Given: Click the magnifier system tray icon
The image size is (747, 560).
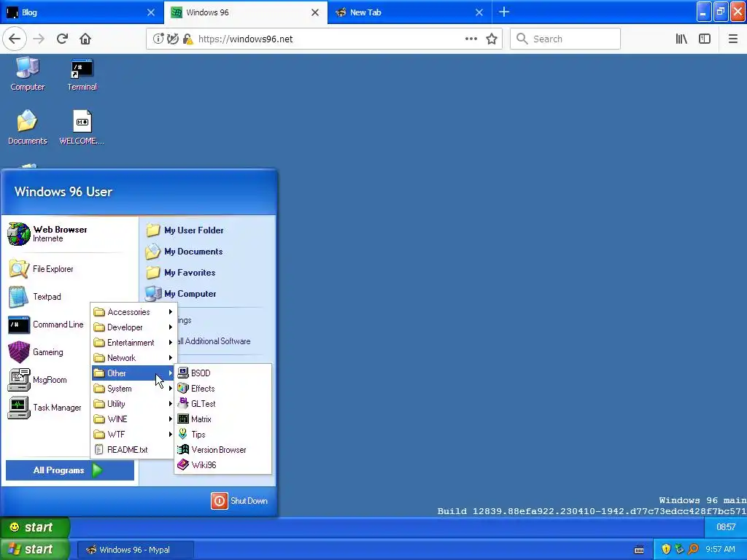Looking at the screenshot, I should coord(693,550).
